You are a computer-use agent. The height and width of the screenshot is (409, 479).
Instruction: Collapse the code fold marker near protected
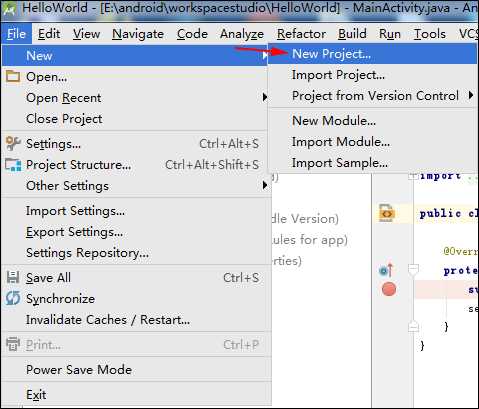[413, 269]
